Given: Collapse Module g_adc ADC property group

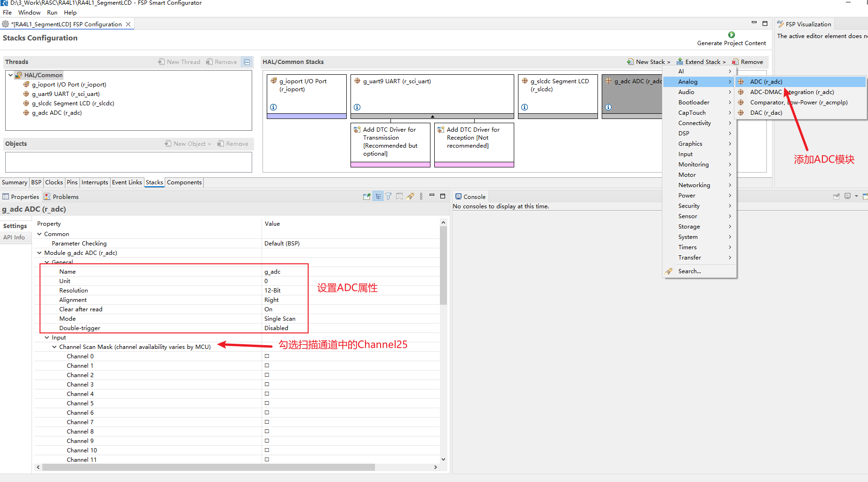Looking at the screenshot, I should pyautogui.click(x=40, y=253).
